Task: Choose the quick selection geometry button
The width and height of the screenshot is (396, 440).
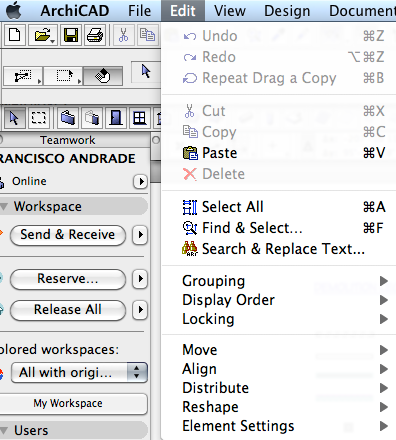Action: (x=23, y=76)
